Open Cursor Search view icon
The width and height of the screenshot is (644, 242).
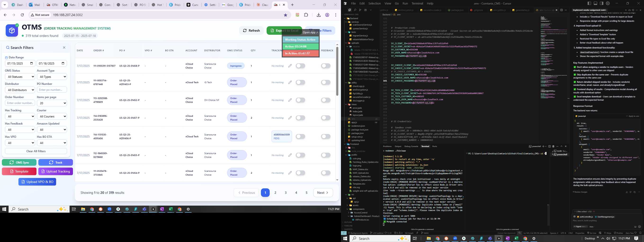(x=355, y=10)
